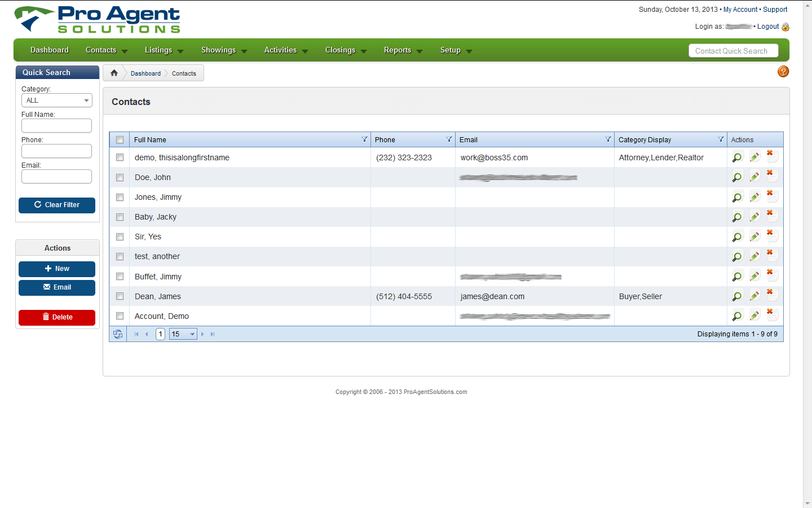
Task: Click the Contact Quick Search field
Action: (x=733, y=51)
